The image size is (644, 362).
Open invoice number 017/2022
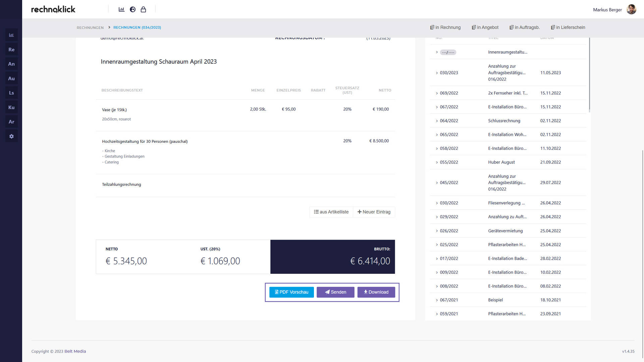[x=449, y=259]
